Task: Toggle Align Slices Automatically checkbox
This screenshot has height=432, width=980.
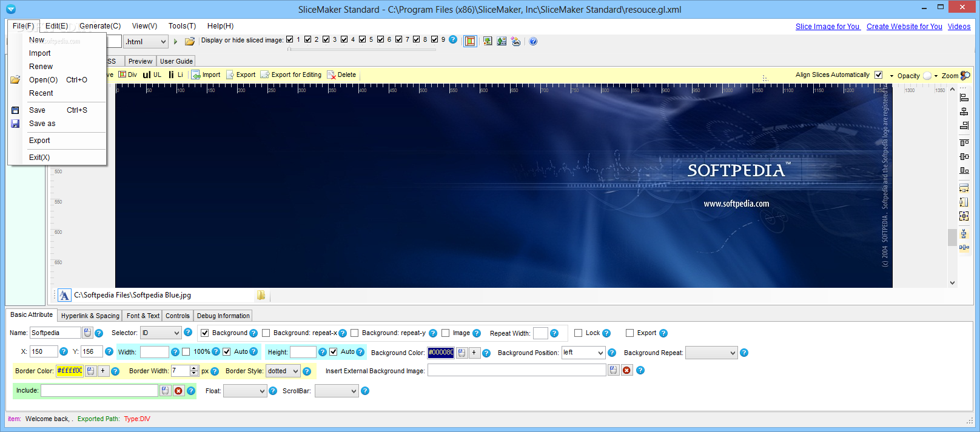Action: (878, 75)
